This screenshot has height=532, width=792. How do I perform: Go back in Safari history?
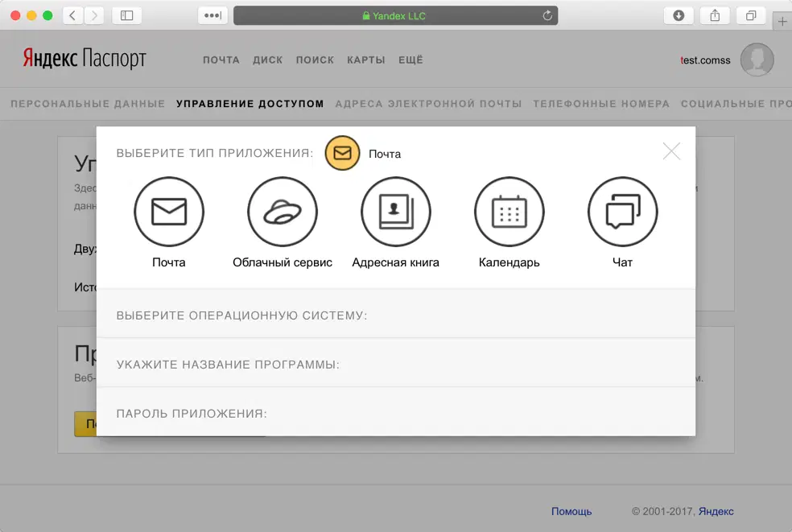[x=72, y=15]
